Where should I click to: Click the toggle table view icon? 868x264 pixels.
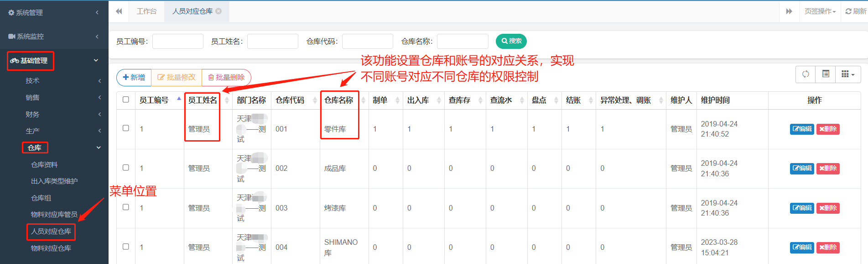point(826,74)
